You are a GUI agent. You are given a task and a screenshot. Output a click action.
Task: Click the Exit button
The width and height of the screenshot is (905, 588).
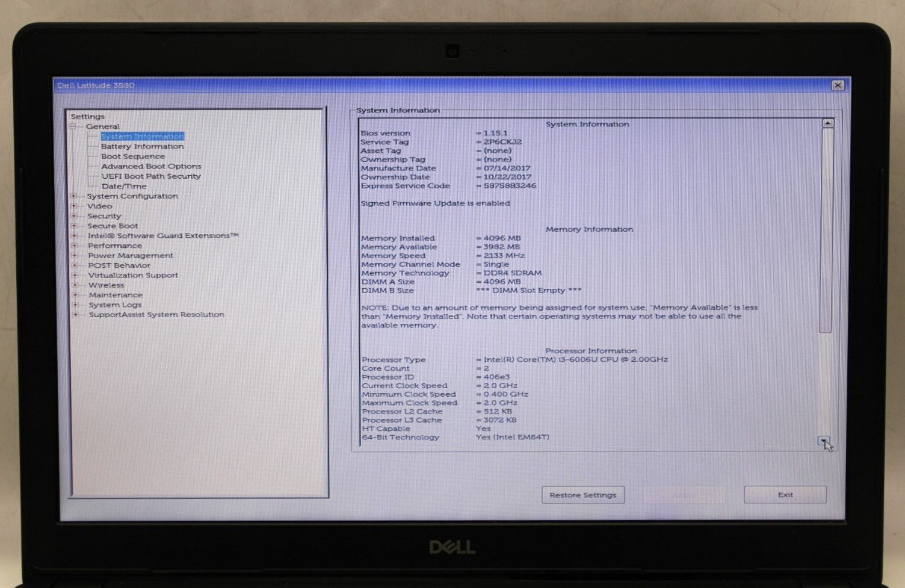point(785,495)
